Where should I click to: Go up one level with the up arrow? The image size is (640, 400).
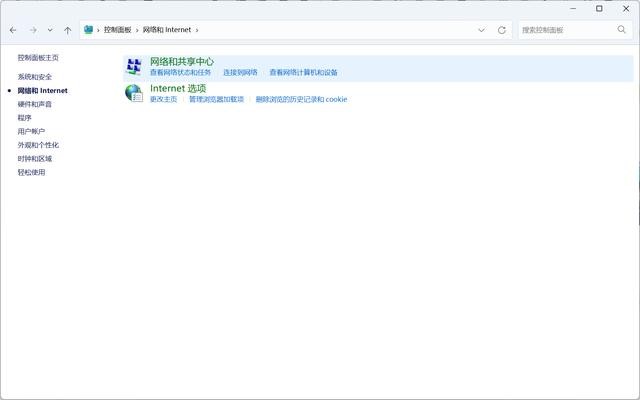pyautogui.click(x=68, y=30)
